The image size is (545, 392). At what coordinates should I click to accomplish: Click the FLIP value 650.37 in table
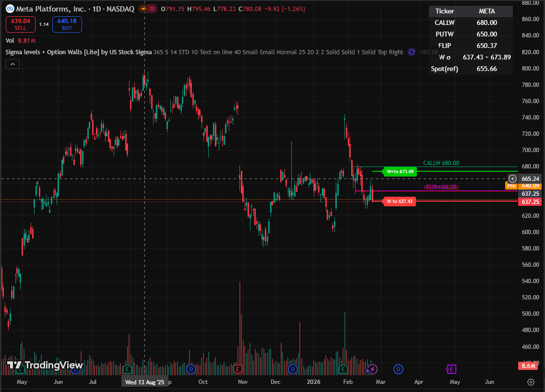pyautogui.click(x=486, y=46)
